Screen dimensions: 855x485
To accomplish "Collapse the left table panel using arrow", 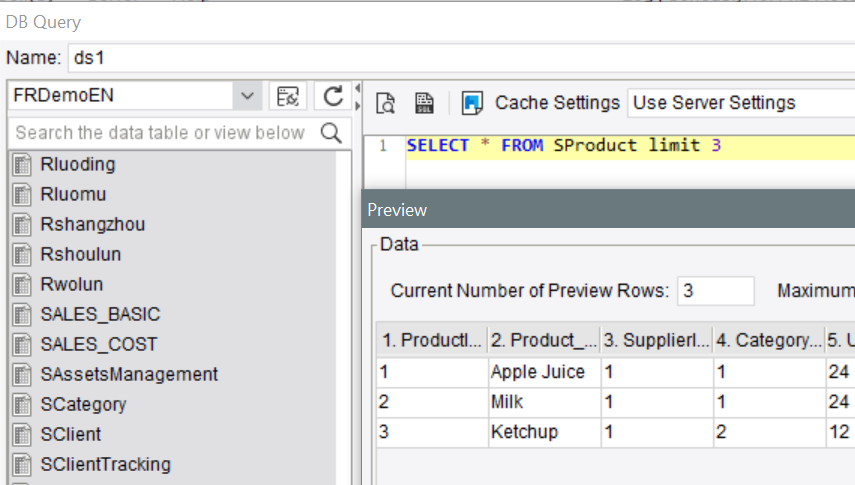I will (x=358, y=88).
